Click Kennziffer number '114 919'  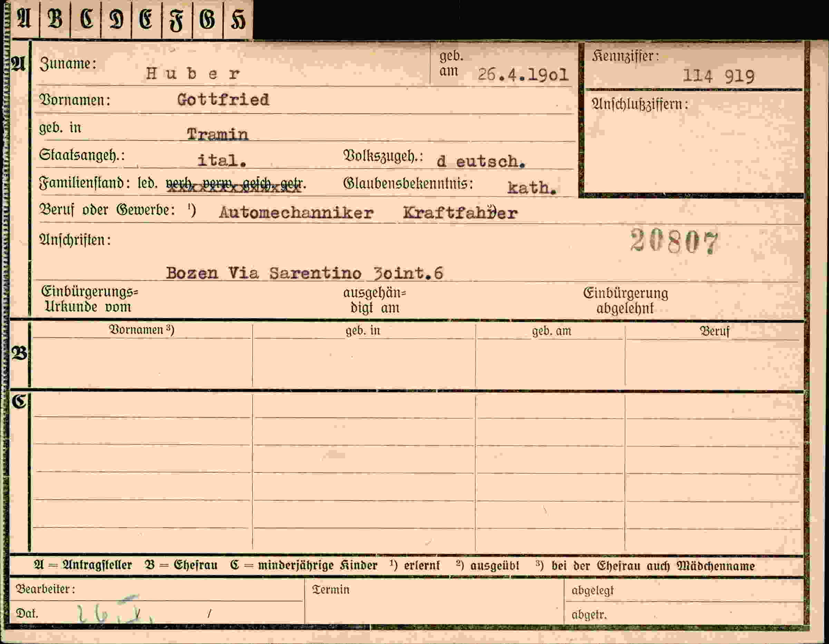click(x=718, y=76)
